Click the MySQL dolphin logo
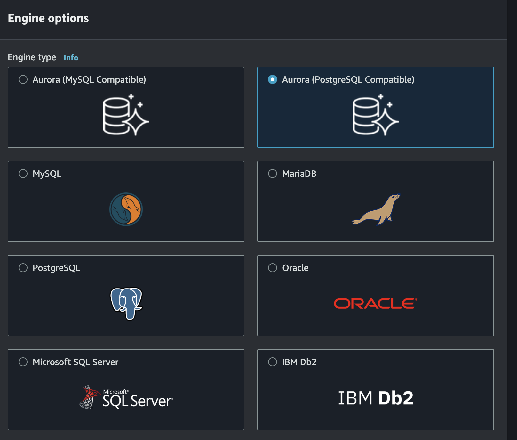Viewport: 517px width, 440px height. coord(126,209)
